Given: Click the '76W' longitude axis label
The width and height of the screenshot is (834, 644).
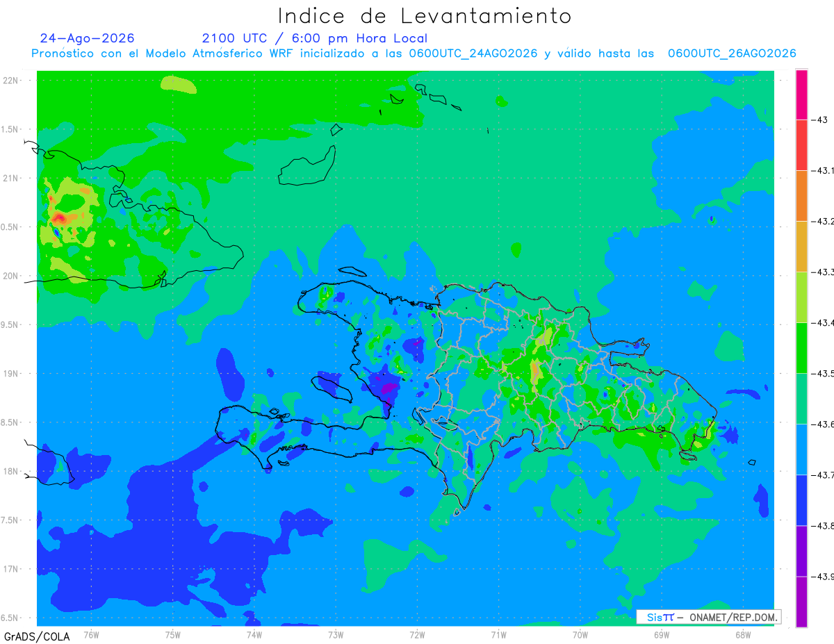Looking at the screenshot, I should coord(91,636).
